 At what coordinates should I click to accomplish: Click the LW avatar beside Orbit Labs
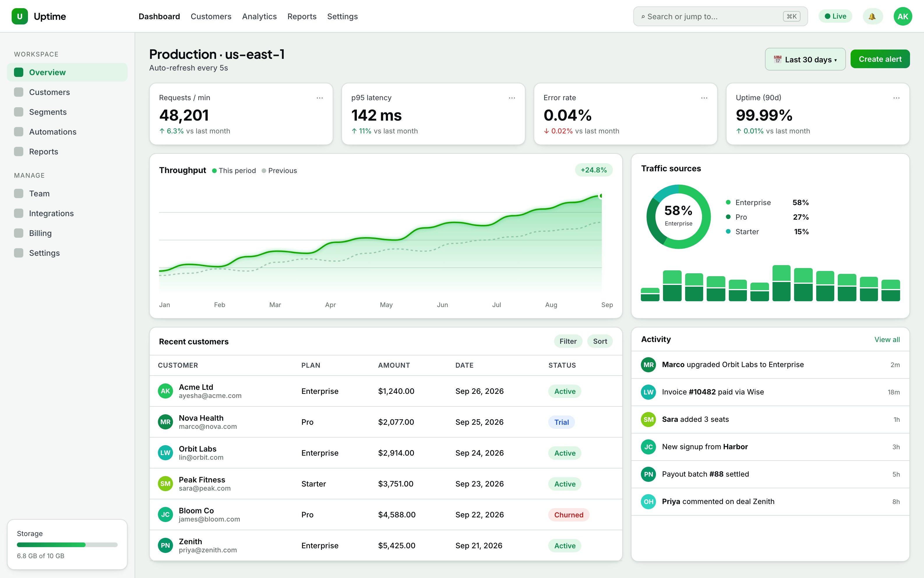[165, 453]
